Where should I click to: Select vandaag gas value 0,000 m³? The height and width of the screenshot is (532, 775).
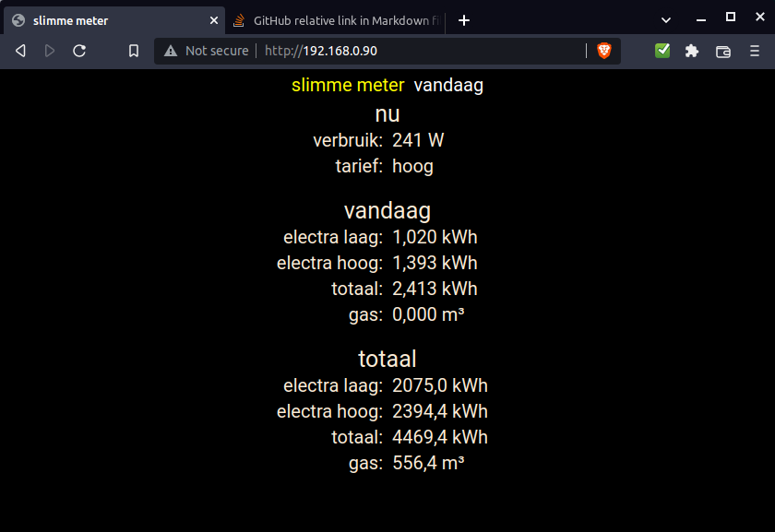point(428,314)
